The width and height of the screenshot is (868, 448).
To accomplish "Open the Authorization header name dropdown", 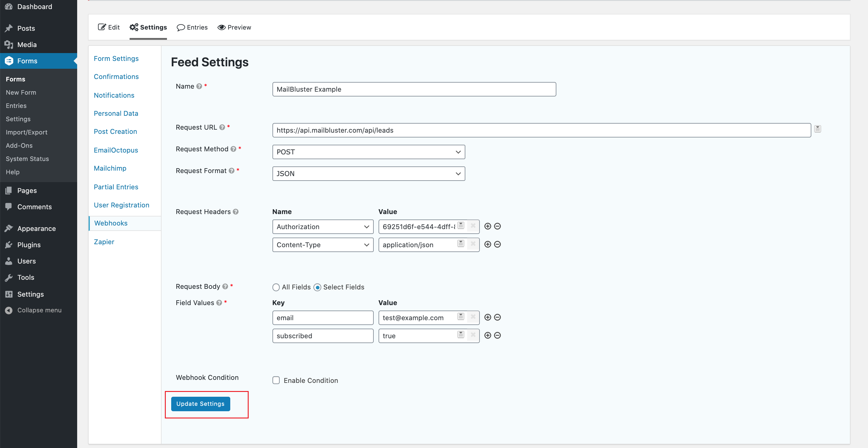I will (x=322, y=226).
